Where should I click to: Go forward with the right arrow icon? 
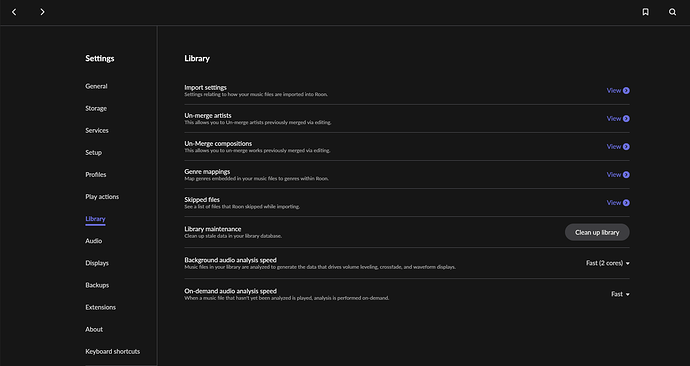[42, 12]
